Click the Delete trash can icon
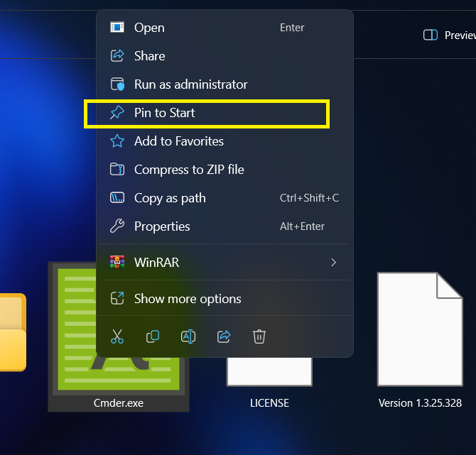Screen dimensions: 476x455 click(259, 336)
